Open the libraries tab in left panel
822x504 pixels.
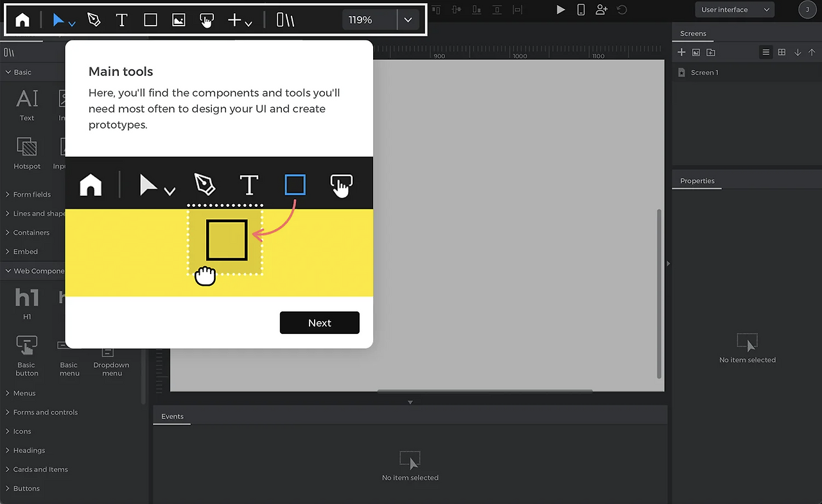point(9,53)
